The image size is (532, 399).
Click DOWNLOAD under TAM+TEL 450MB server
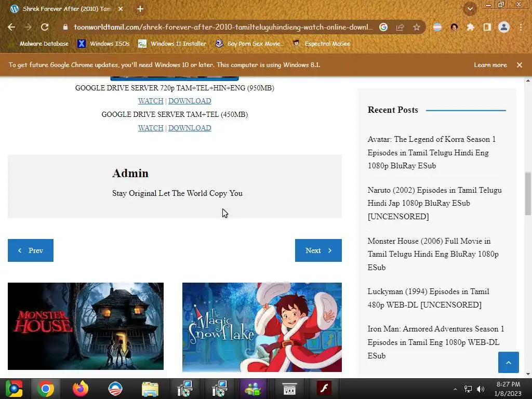coord(190,128)
